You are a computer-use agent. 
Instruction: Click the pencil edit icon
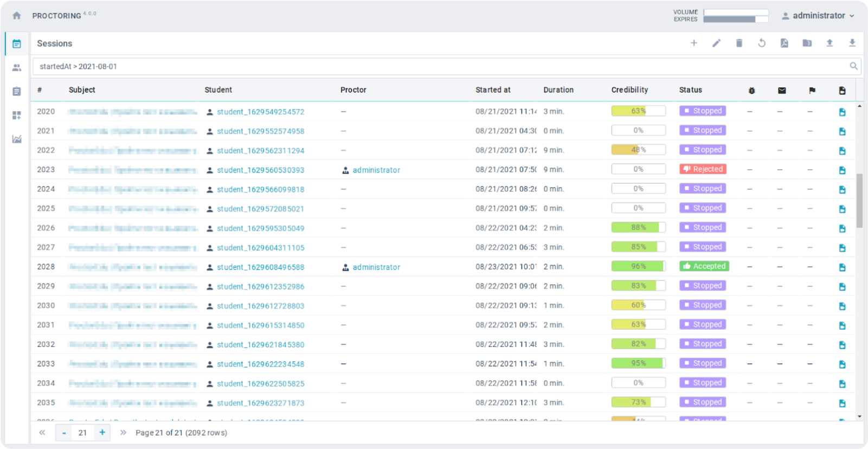point(716,43)
